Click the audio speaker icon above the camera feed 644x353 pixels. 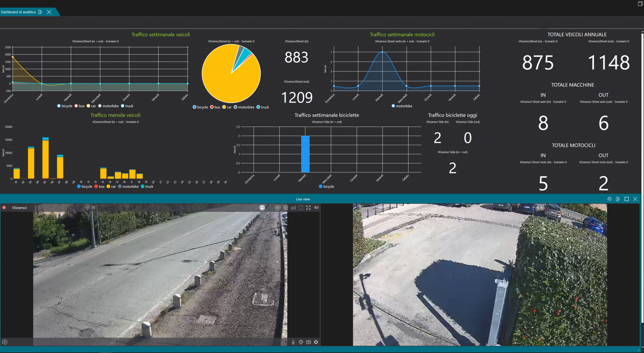269,208
